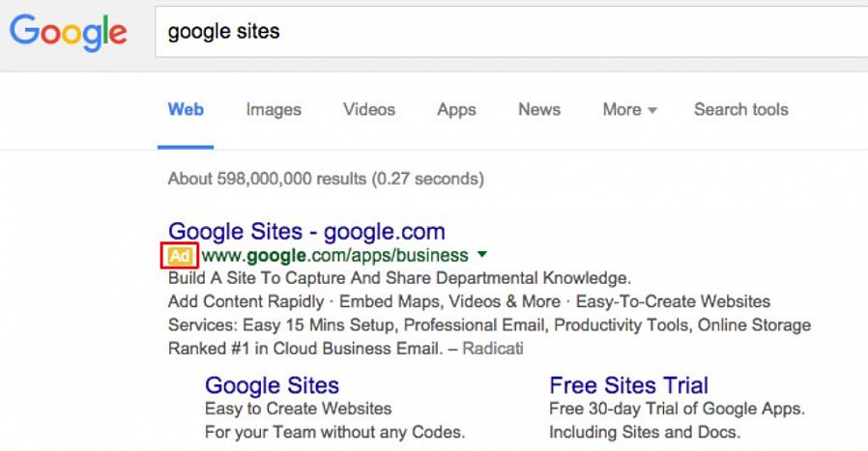This screenshot has height=451, width=868.
Task: Click the "Build A Site To Capture" description line
Action: (x=399, y=278)
